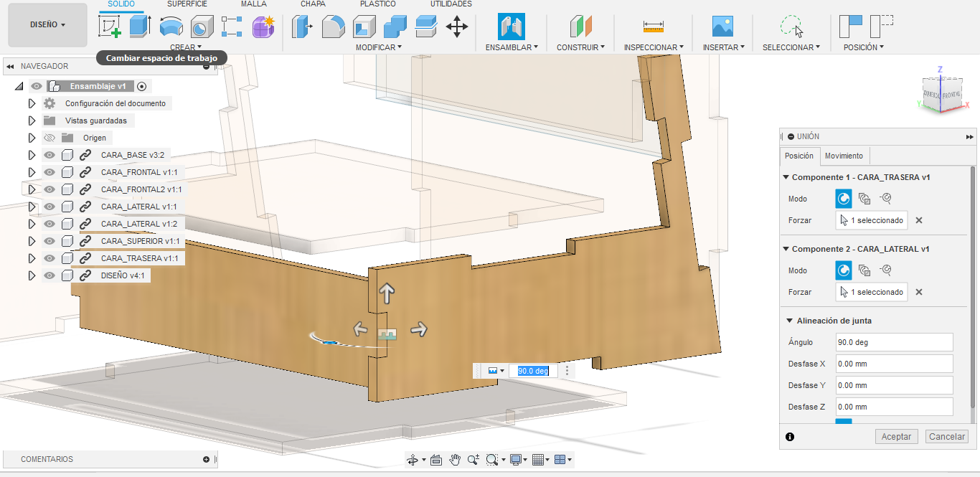The height and width of the screenshot is (477, 980).
Task: Clear Componente 2 selection with X
Action: 919,292
